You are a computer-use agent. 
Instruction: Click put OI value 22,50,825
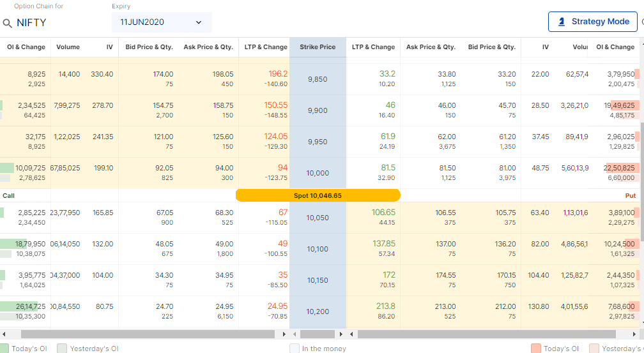tap(619, 168)
